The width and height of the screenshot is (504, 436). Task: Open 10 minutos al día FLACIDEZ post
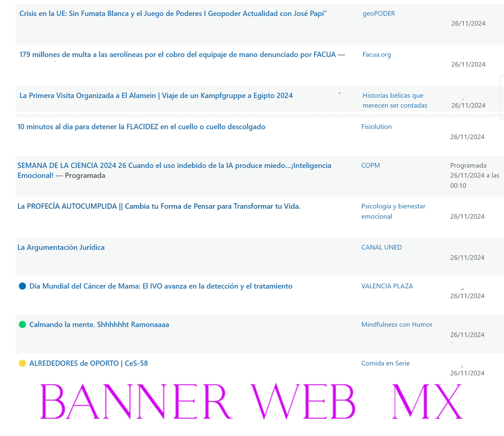(x=141, y=127)
